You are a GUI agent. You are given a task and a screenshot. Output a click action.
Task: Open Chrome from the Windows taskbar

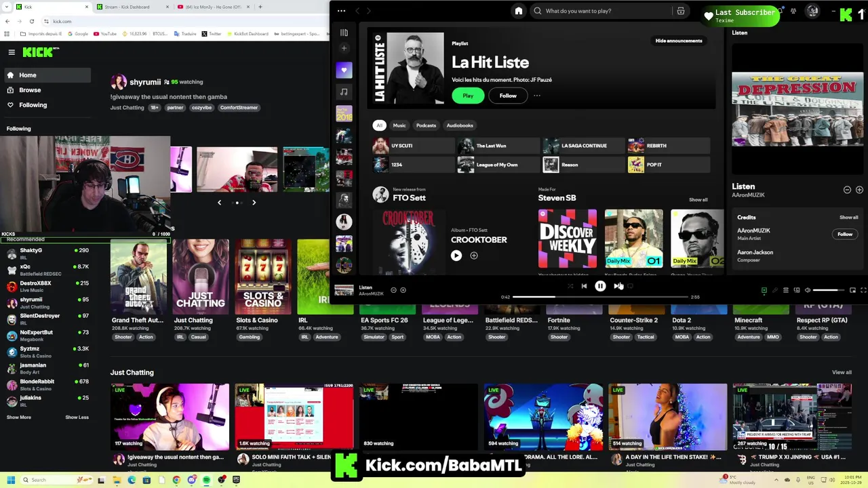(x=176, y=480)
